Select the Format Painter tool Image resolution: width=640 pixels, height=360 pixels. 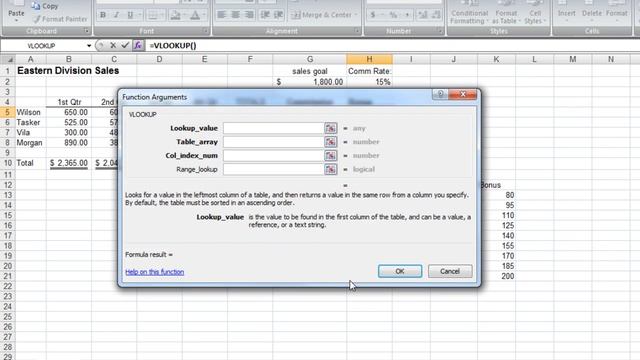coord(60,19)
